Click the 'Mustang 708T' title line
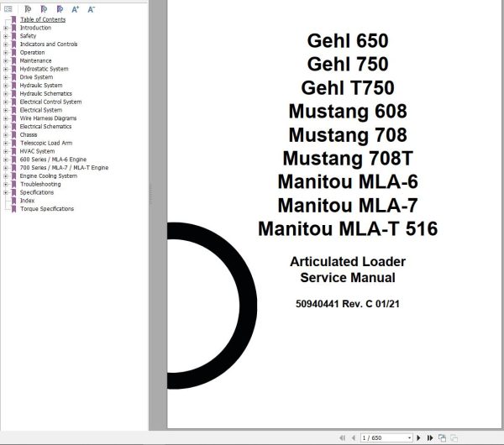This screenshot has width=504, height=445. pos(348,159)
